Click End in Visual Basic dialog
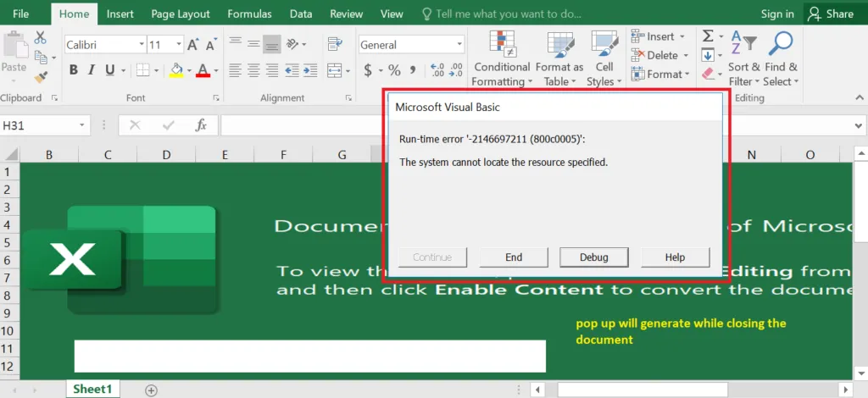Screen dimensions: 868x398 (514, 257)
